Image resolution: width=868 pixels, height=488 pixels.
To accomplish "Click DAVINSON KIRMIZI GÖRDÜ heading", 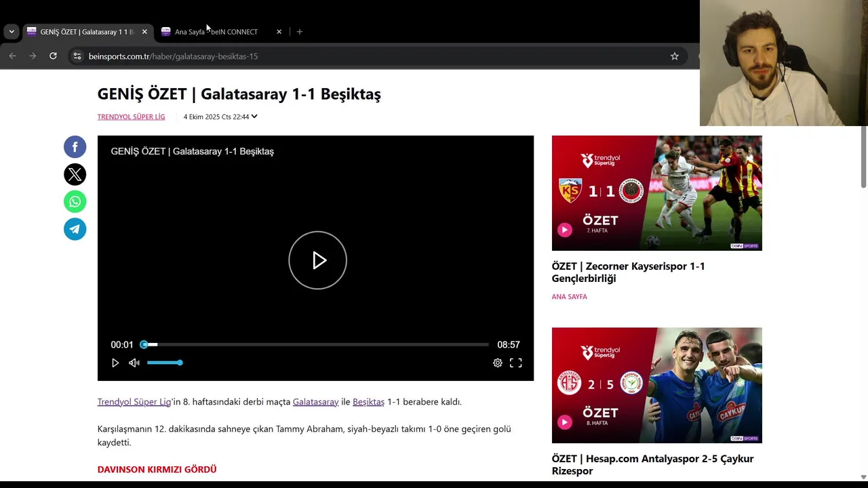I will [x=157, y=469].
